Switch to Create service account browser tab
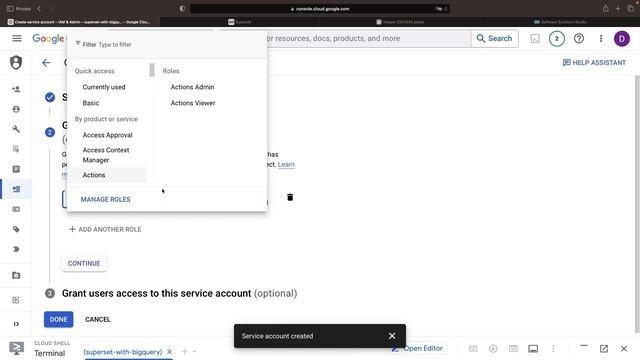The height and width of the screenshot is (360, 640). point(80,22)
